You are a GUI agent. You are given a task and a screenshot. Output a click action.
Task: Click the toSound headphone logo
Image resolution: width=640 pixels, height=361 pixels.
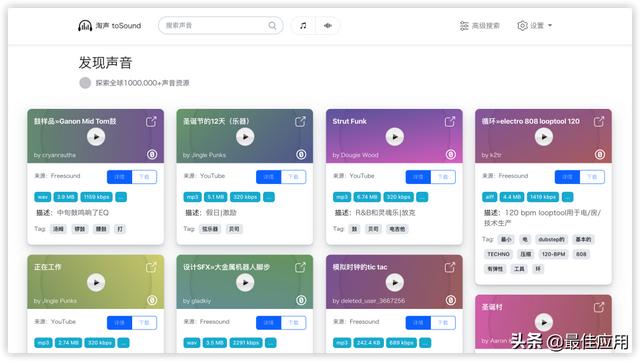(x=85, y=26)
